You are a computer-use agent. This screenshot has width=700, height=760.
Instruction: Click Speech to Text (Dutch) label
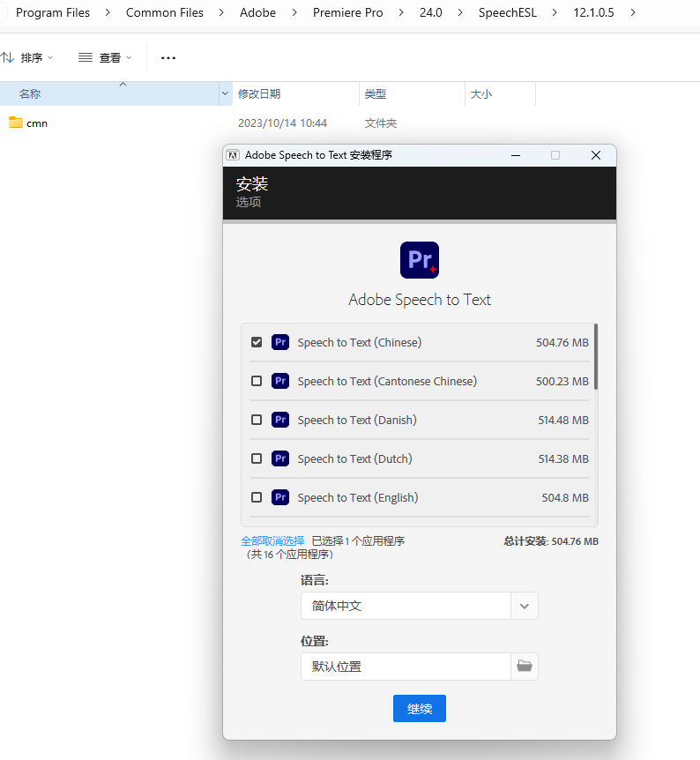tap(354, 458)
